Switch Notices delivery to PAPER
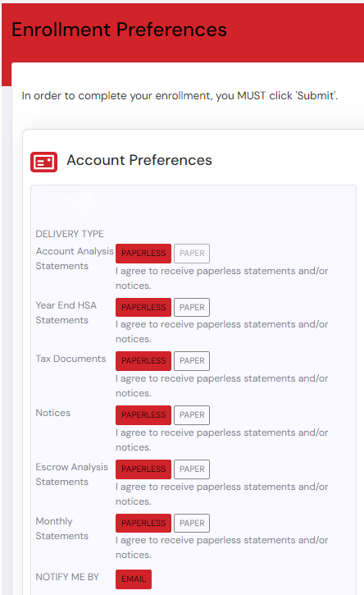364x595 pixels. [192, 414]
